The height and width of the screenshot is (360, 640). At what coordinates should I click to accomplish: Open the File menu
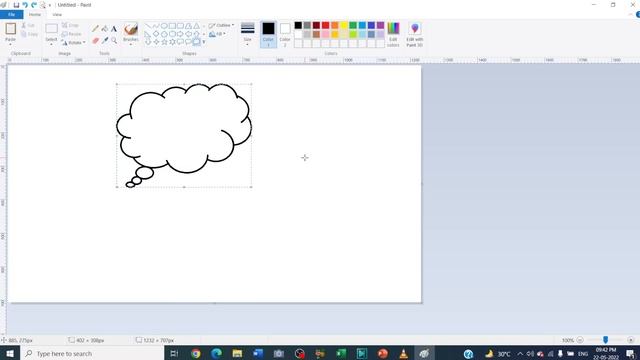11,15
